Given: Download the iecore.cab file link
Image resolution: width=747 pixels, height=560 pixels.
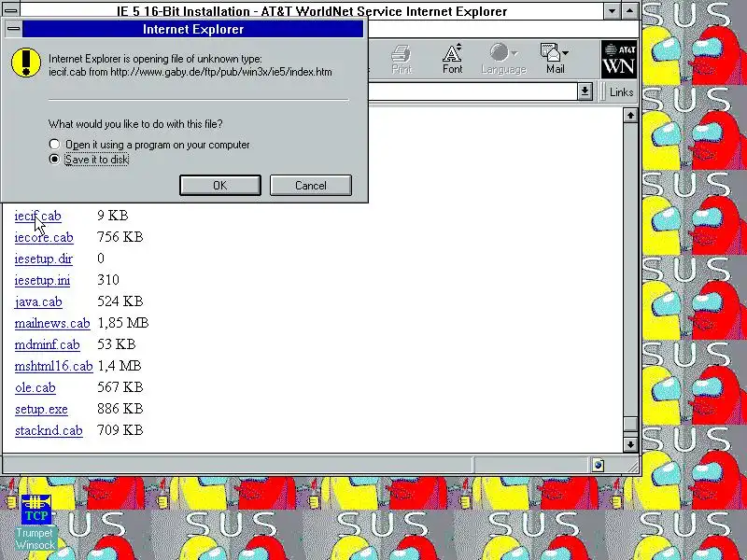Looking at the screenshot, I should pos(44,237).
